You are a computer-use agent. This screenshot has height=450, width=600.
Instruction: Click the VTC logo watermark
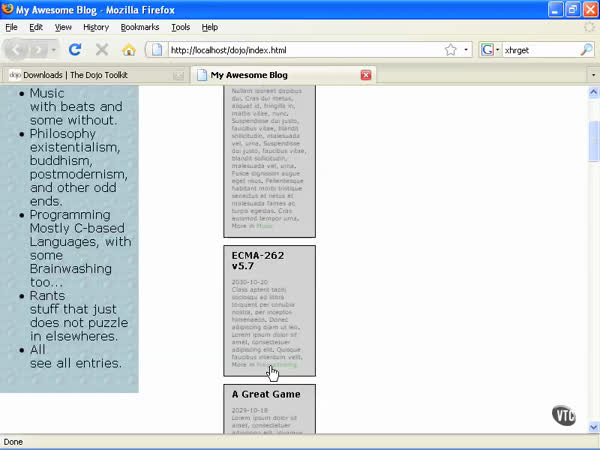(x=565, y=416)
